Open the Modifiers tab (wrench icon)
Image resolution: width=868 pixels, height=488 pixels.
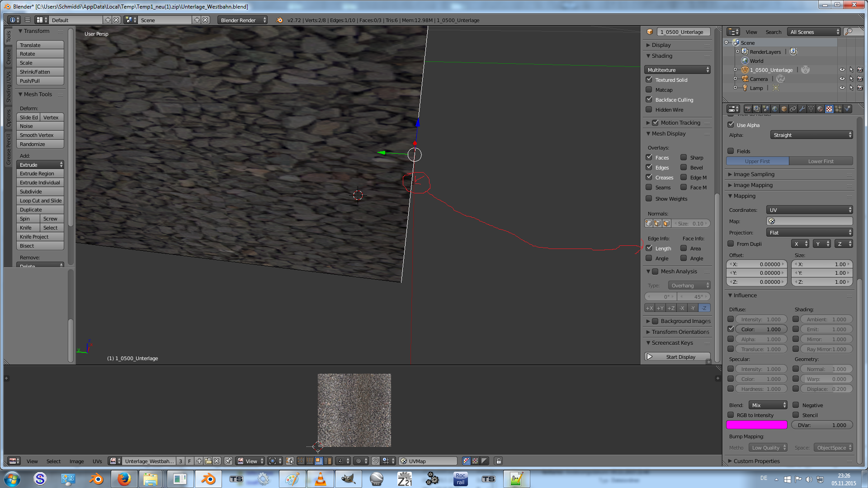(802, 109)
